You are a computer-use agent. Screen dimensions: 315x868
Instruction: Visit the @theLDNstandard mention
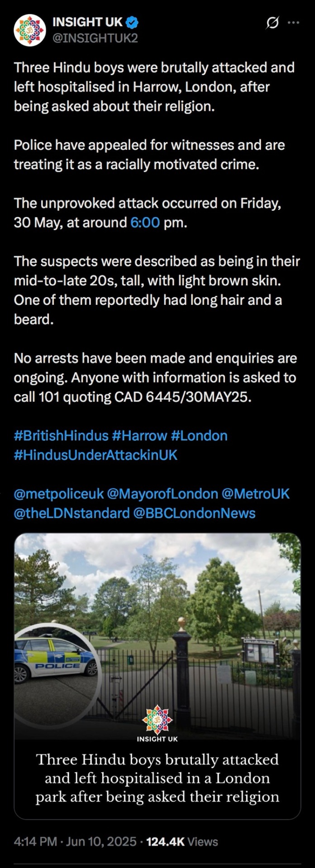[72, 513]
